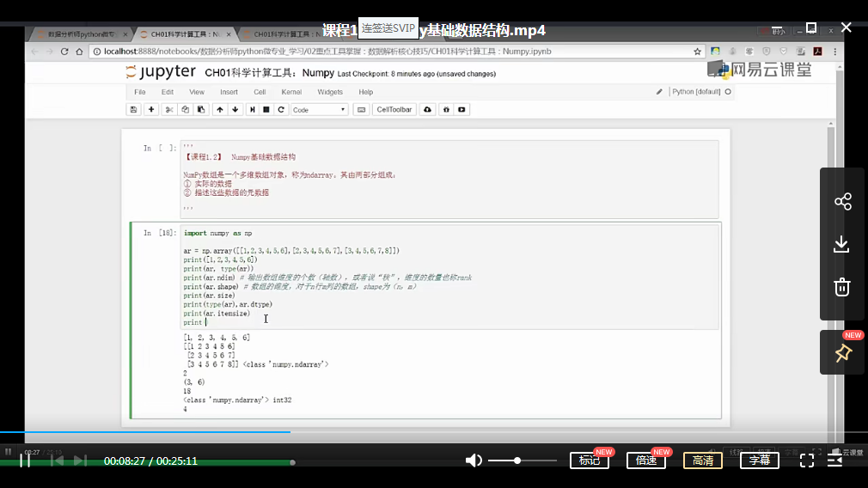Click the browser address bar URL

click(327, 52)
